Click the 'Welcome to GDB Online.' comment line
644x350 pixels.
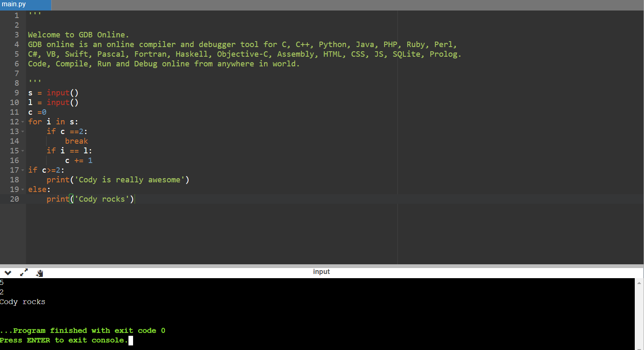point(78,35)
